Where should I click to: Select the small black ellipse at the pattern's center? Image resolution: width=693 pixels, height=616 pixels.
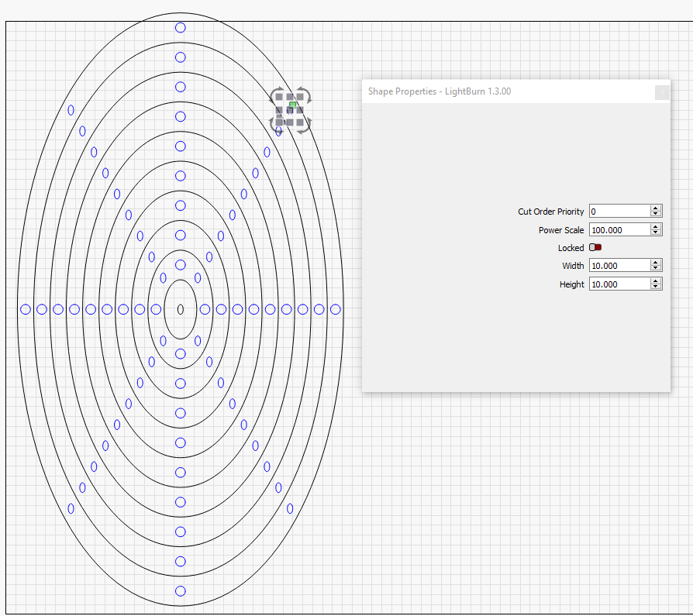[x=181, y=309]
